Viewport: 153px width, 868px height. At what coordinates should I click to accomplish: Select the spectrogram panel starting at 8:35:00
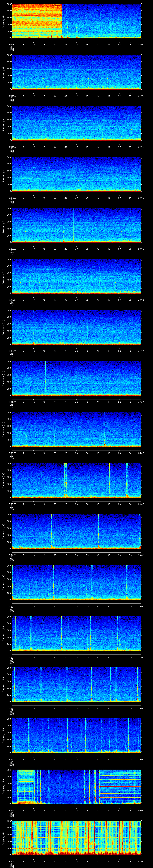76,583
